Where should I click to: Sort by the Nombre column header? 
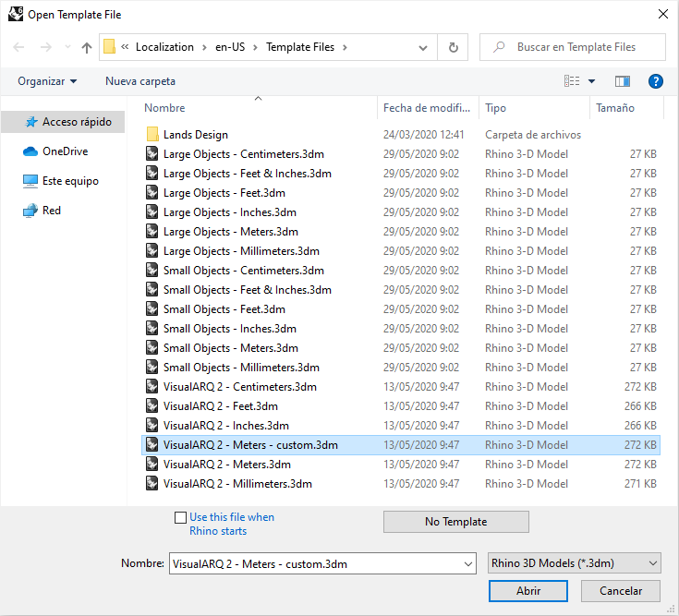coord(164,108)
